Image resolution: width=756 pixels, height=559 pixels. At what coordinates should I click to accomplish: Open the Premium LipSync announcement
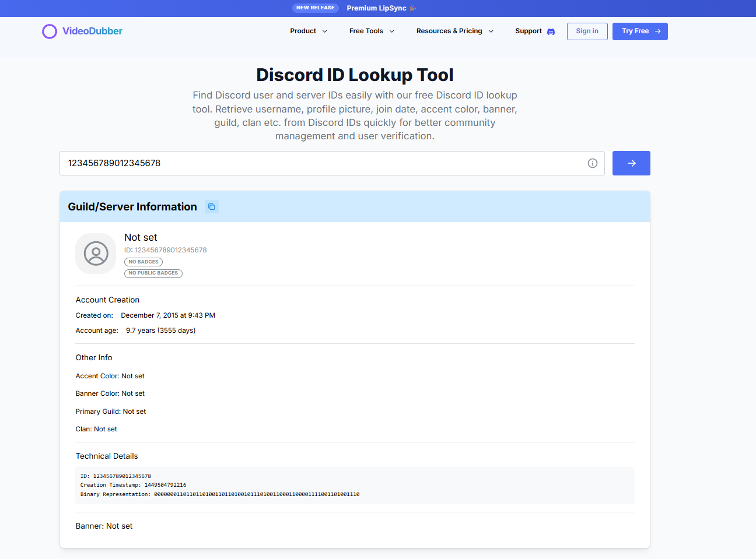click(377, 8)
